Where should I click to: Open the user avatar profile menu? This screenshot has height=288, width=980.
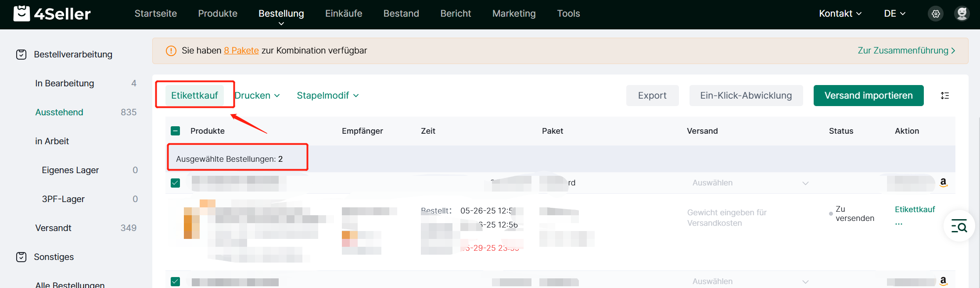[962, 14]
